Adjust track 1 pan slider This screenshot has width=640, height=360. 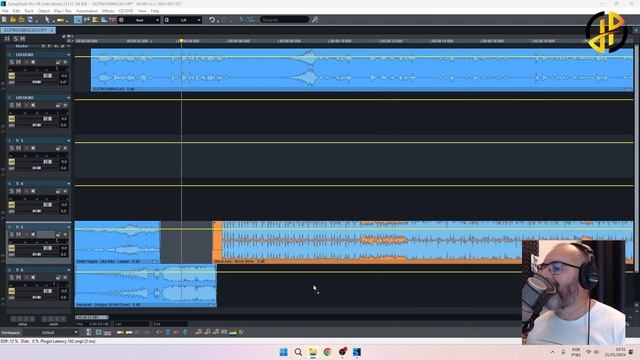point(37,82)
